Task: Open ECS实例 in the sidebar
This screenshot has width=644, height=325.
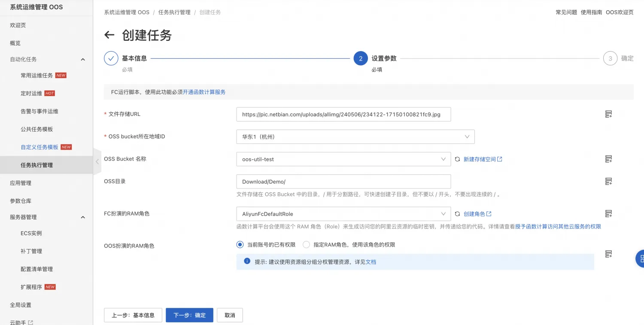Action: tap(31, 234)
